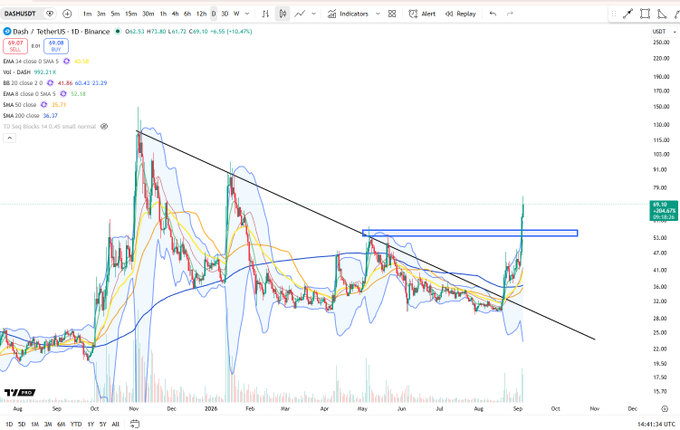
Task: Click the BB 20 close legend
Action: [23, 83]
